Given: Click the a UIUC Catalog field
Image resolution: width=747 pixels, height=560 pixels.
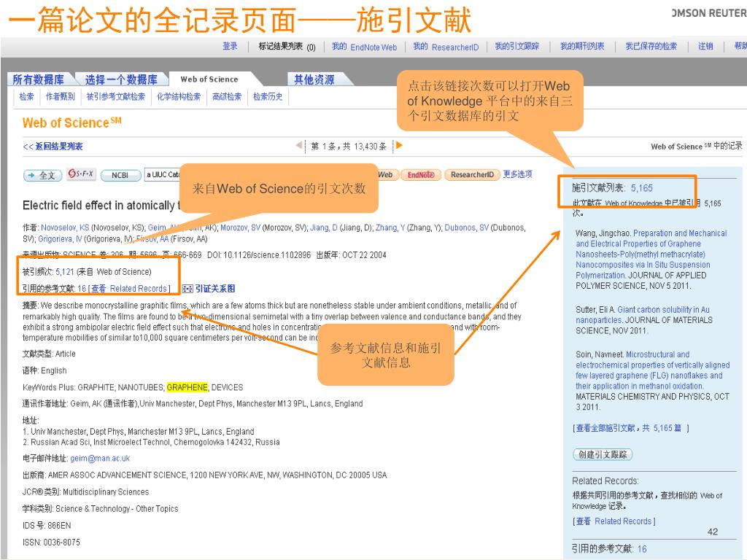Looking at the screenshot, I should coord(163,175).
